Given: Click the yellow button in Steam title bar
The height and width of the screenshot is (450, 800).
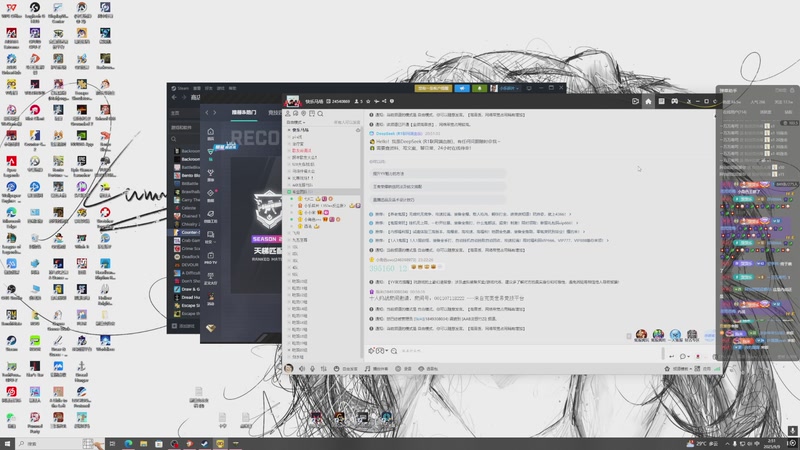Looking at the screenshot, I should [x=433, y=88].
